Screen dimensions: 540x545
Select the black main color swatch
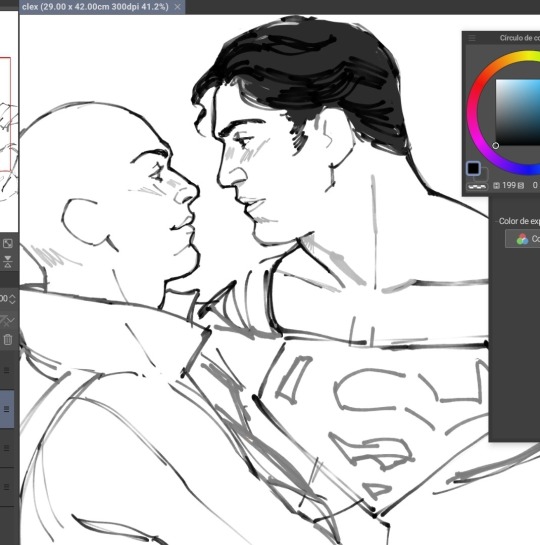(x=473, y=168)
